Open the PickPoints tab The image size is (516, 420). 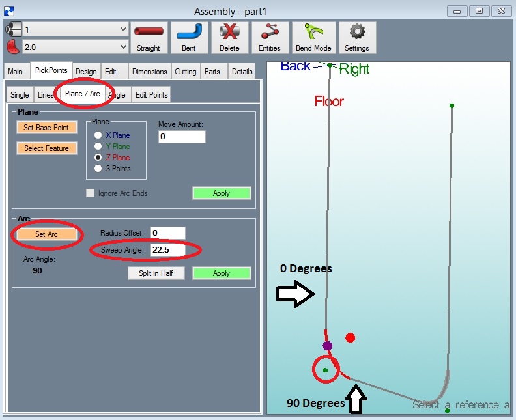point(51,70)
